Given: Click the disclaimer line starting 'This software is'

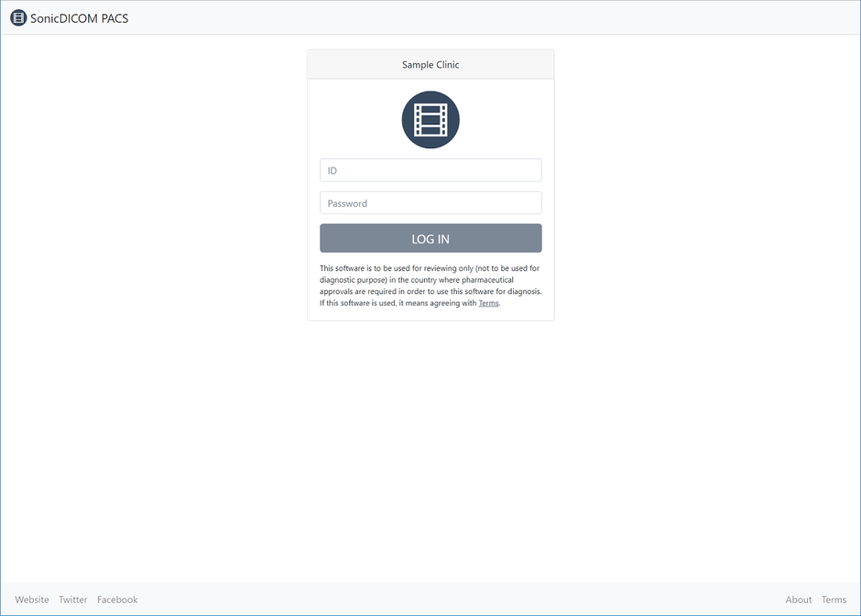Looking at the screenshot, I should coord(430,268).
